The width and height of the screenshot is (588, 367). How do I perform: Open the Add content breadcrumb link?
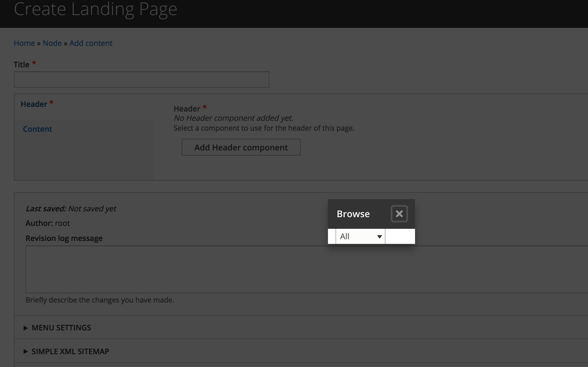[x=91, y=43]
